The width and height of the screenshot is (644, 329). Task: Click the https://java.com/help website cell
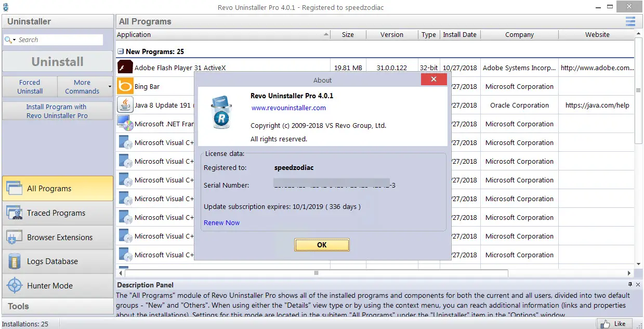click(x=597, y=105)
